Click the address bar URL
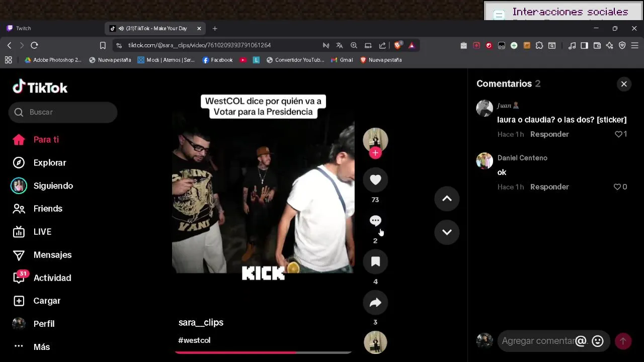Screen dimensions: 644x362 pyautogui.click(x=199, y=45)
